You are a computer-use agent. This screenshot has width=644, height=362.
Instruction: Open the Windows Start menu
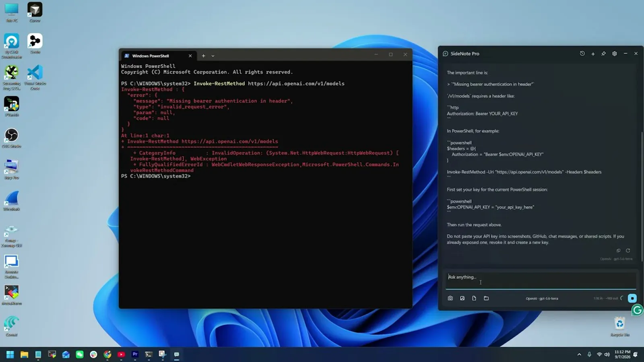pyautogui.click(x=10, y=354)
